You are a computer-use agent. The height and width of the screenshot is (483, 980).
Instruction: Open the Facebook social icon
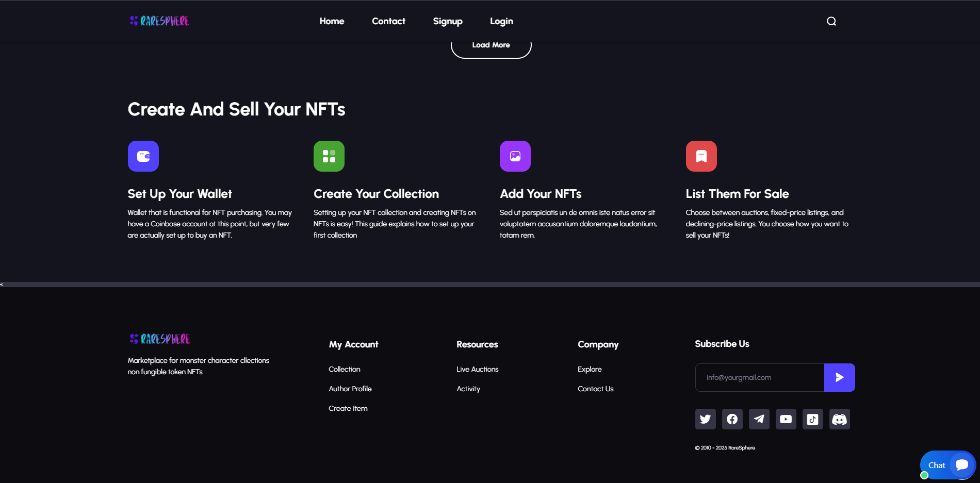[x=732, y=419]
